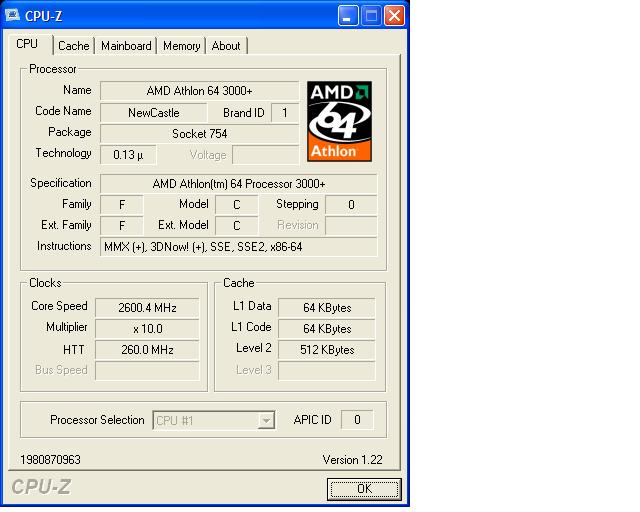This screenshot has height=512, width=640.
Task: Select the Package field Socket 754
Action: pos(199,133)
